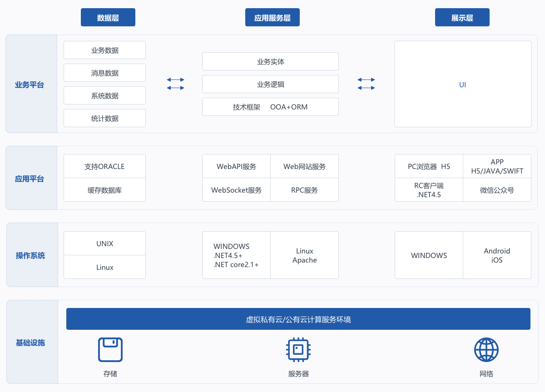The image size is (545, 392).
Task: Click the network globe icon above 网络
Action: point(486,349)
